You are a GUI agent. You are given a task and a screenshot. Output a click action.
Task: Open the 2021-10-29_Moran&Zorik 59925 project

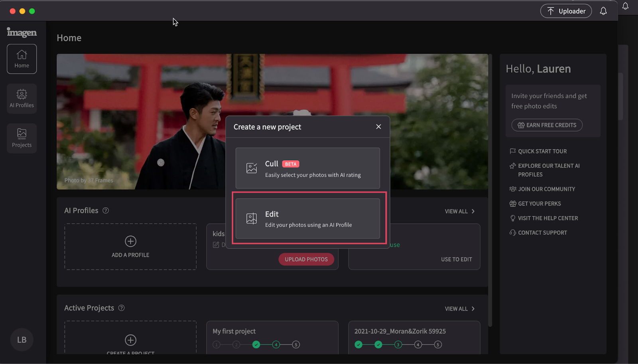click(414, 337)
